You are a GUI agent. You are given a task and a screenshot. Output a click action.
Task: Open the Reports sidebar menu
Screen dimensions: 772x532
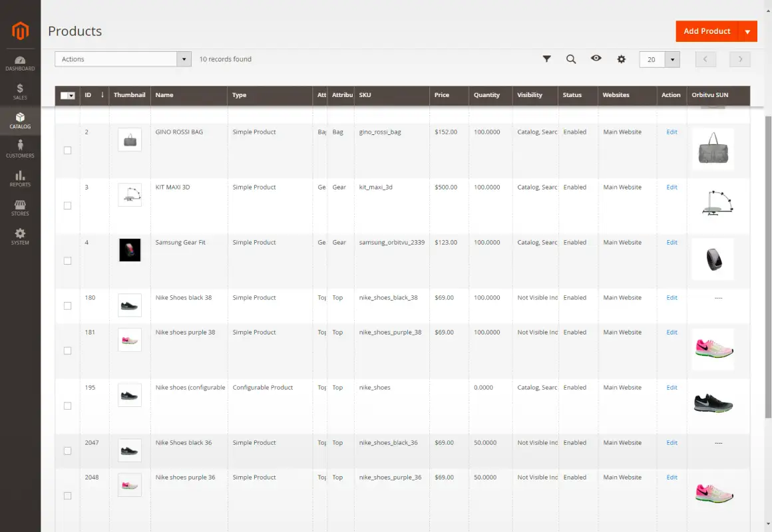20,178
